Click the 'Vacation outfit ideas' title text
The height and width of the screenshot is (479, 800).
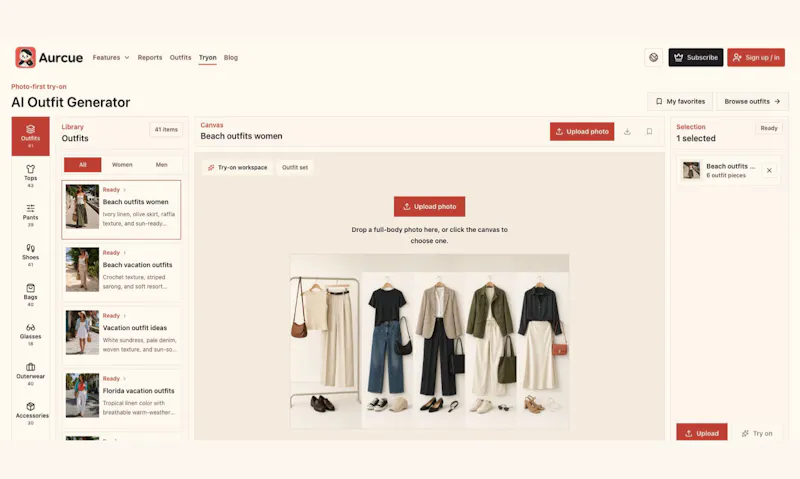pos(135,328)
